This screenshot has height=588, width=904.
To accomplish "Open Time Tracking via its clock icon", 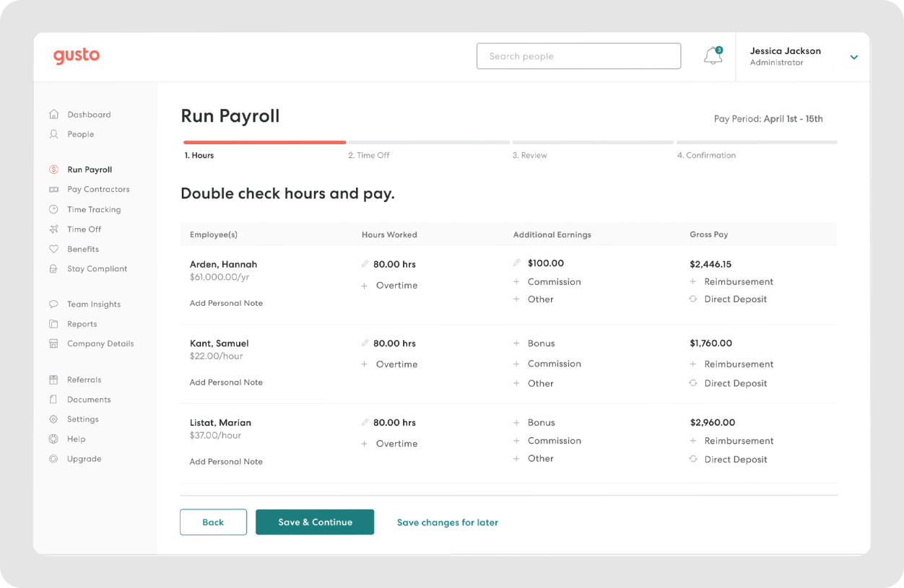I will tap(53, 209).
